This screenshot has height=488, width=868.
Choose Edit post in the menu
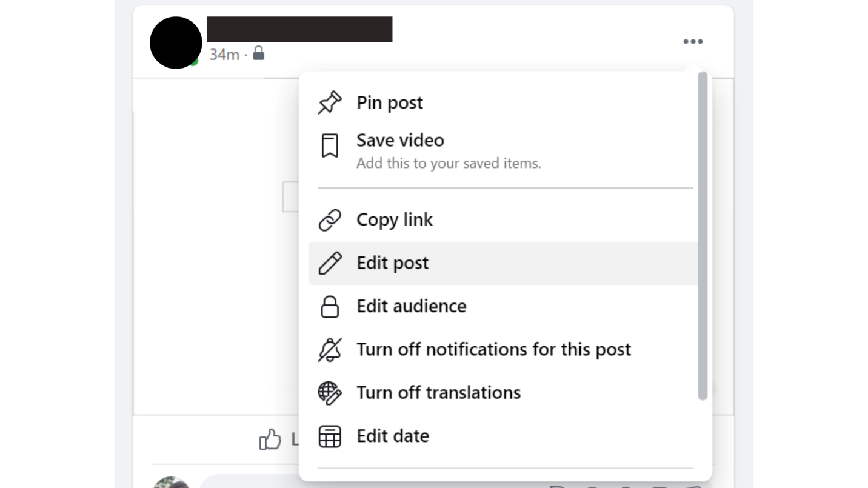pos(393,263)
